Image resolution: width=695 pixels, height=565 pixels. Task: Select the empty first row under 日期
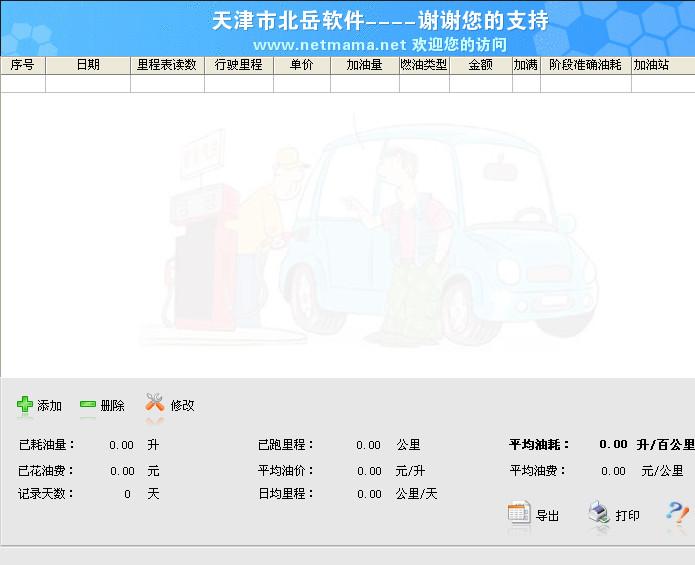coord(88,84)
